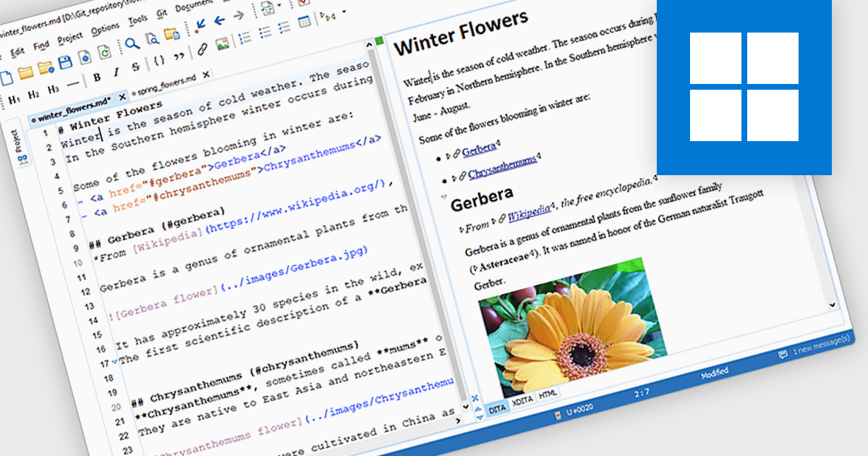Switch to the spring_flowers.md tab
The width and height of the screenshot is (868, 456).
click(165, 78)
